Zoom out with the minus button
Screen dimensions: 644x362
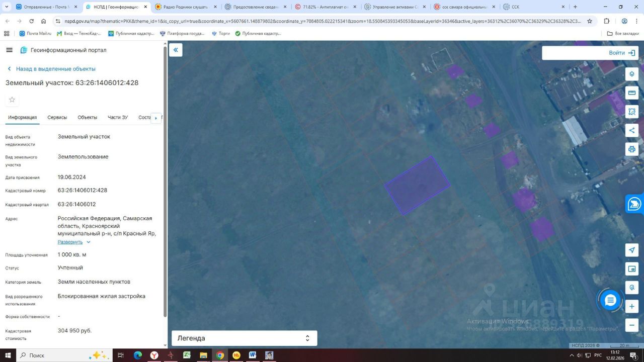(632, 324)
